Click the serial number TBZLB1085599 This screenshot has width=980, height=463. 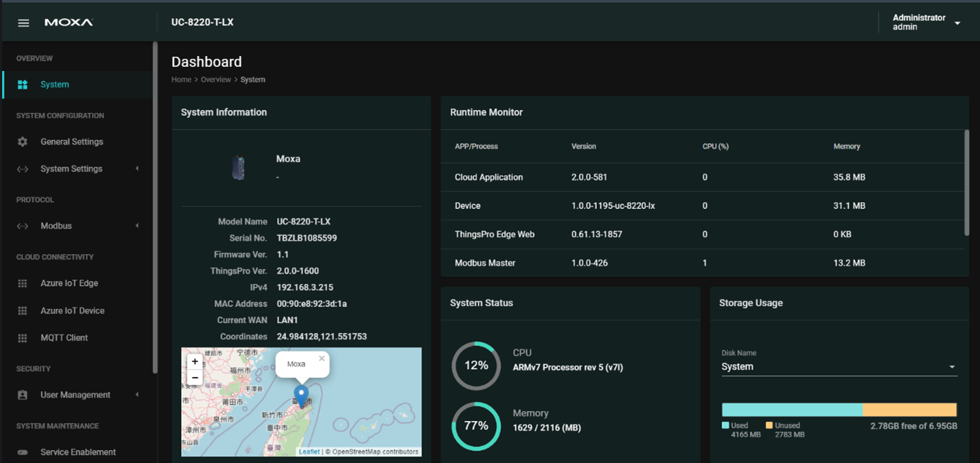307,238
